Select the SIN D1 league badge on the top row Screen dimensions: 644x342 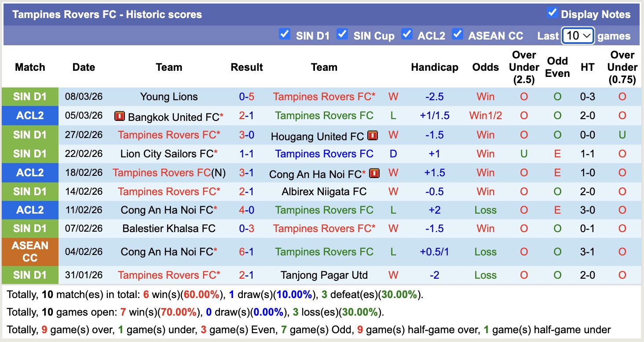(29, 97)
